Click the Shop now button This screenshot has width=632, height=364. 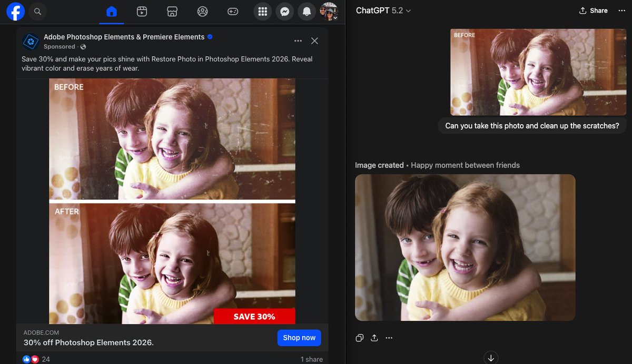point(299,338)
